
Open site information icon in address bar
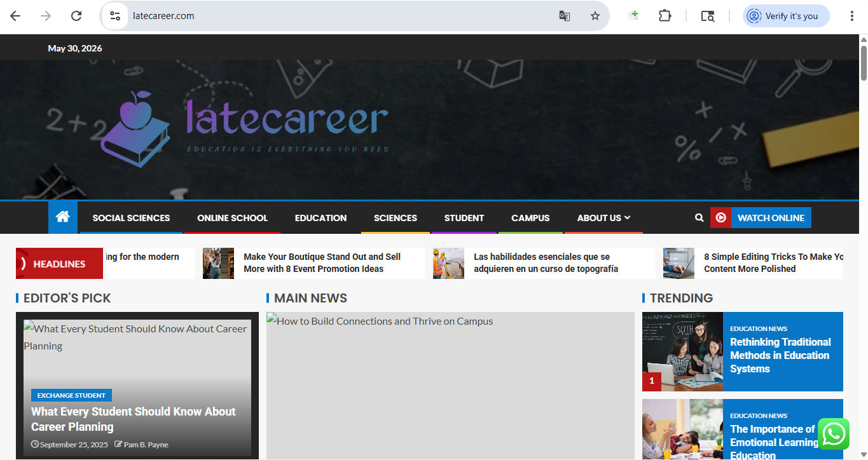pyautogui.click(x=115, y=16)
